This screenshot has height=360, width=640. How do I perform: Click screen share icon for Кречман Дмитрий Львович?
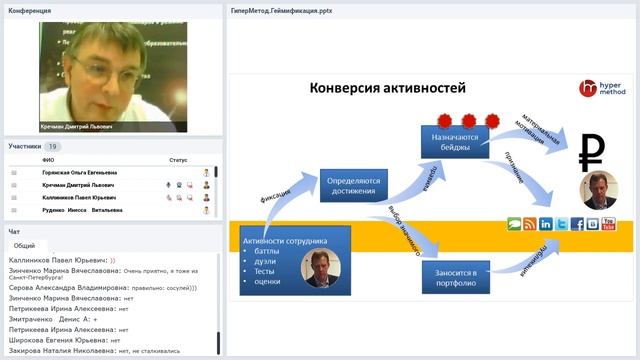tap(190, 185)
